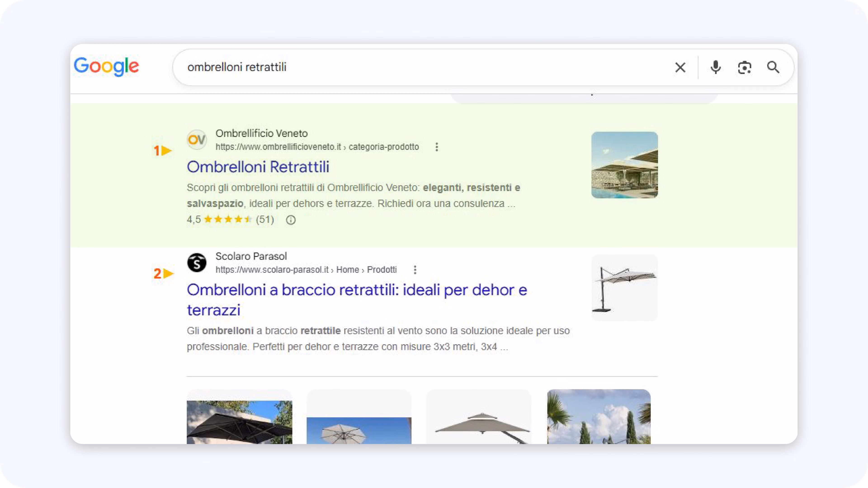Screen dimensions: 868x488
Task: Open 'Ombrelloni a braccio retrattili' result title
Action: (x=357, y=300)
